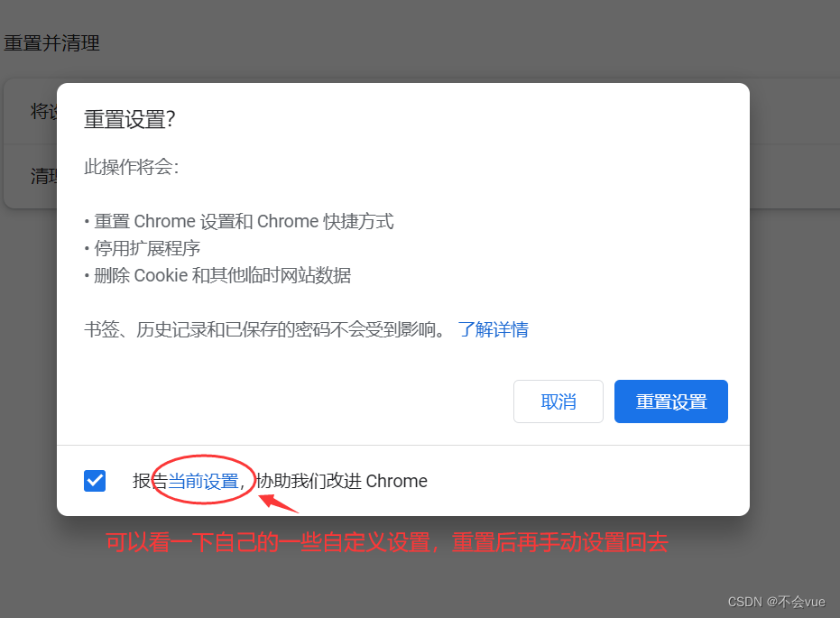Select the 协助我们改进 Chrome text
The image size is (840, 618).
[342, 481]
